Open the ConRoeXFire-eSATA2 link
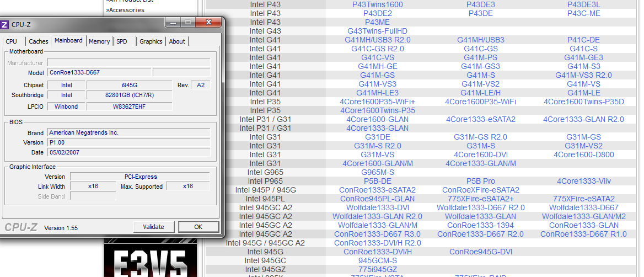The width and height of the screenshot is (644, 277). click(x=481, y=190)
